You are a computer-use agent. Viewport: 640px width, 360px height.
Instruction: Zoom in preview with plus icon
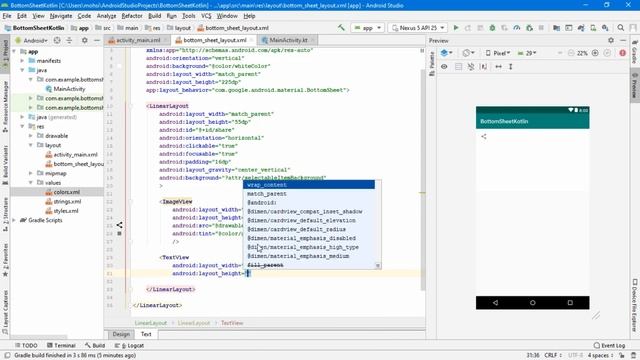595,53
